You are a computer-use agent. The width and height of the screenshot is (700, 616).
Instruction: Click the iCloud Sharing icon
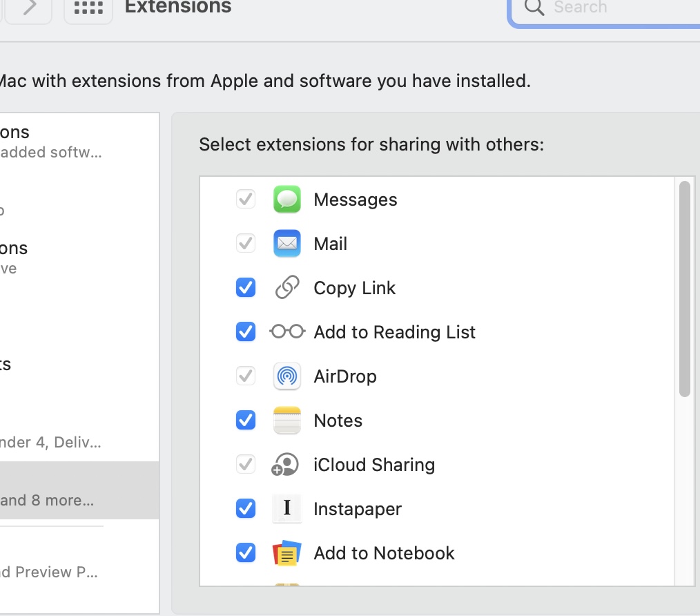(x=285, y=465)
